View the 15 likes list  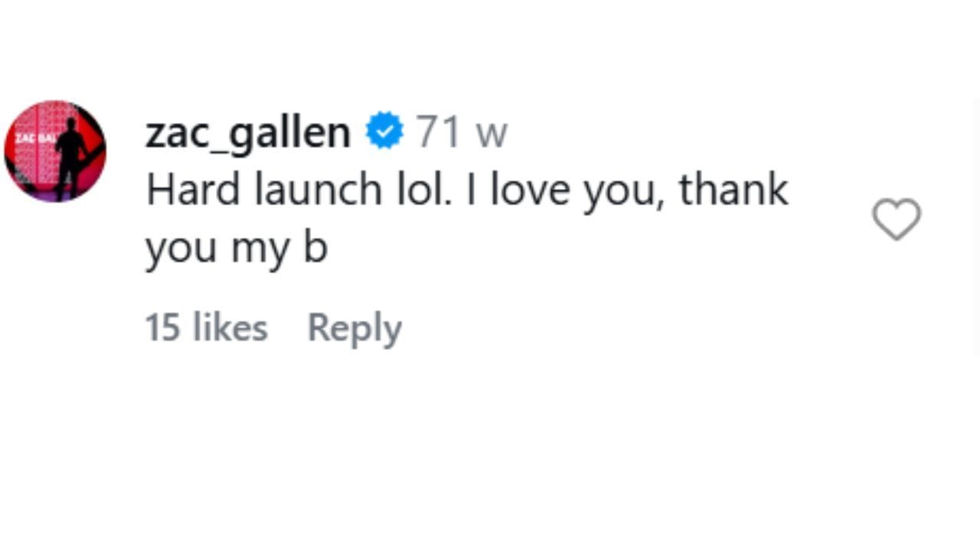[x=206, y=328]
